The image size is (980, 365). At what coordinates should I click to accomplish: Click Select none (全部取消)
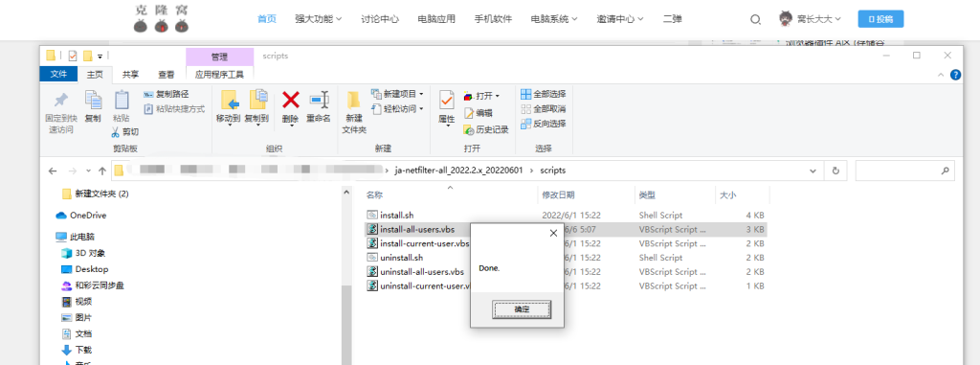tap(544, 109)
